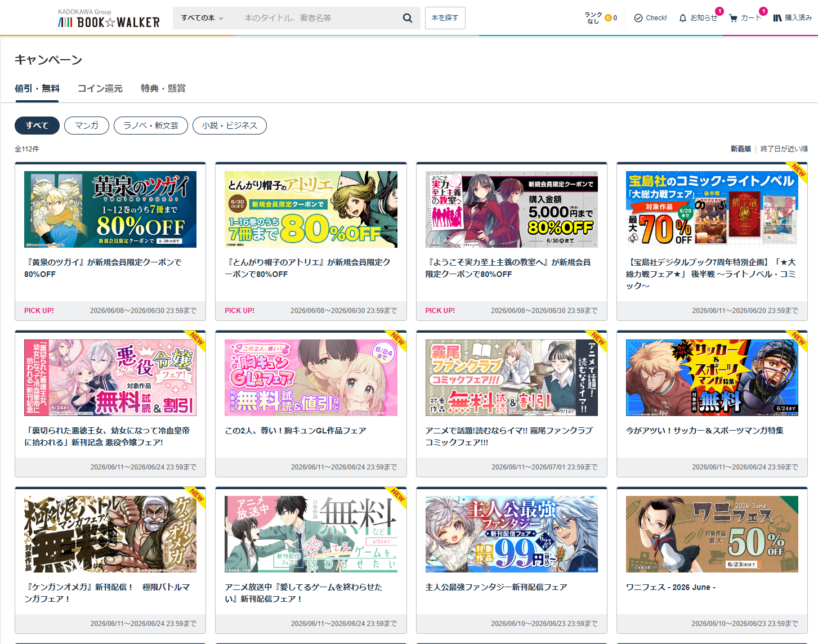Open the 極限バトルマンガフェア banner
The width and height of the screenshot is (818, 644).
[110, 534]
